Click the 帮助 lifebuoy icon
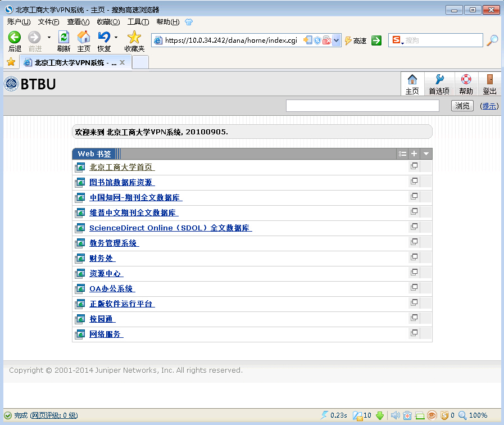Screen dimensions: 504x425 466,84
